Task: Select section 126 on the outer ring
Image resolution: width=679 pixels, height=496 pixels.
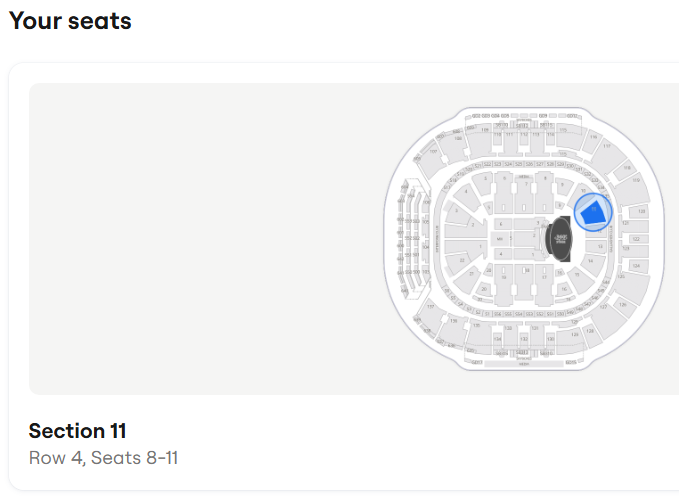Action: tap(622, 307)
